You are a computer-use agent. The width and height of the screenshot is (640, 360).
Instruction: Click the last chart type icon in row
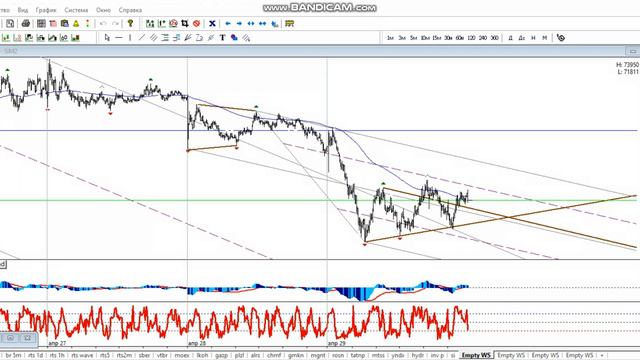tap(76, 38)
